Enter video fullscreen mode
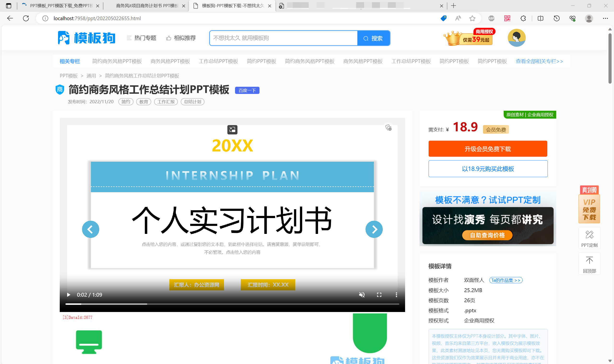Viewport: 614px width, 364px height. coord(379,295)
